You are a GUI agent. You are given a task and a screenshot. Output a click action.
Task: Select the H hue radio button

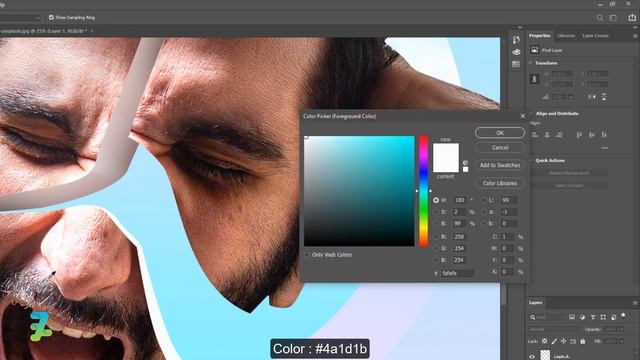tap(436, 200)
